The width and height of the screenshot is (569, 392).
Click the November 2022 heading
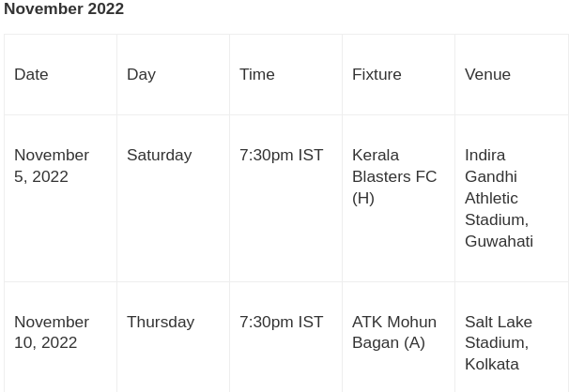click(64, 9)
